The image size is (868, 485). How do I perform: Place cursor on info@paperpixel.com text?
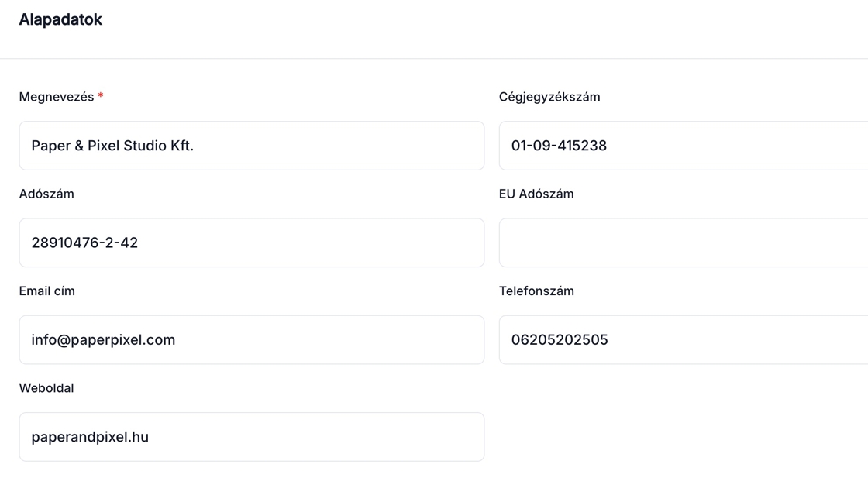[103, 339]
